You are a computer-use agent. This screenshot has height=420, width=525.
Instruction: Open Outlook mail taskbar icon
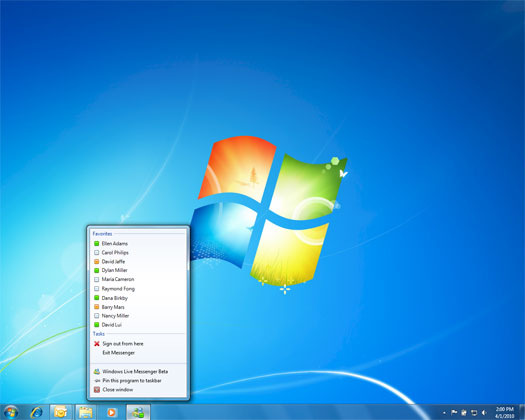(61, 412)
